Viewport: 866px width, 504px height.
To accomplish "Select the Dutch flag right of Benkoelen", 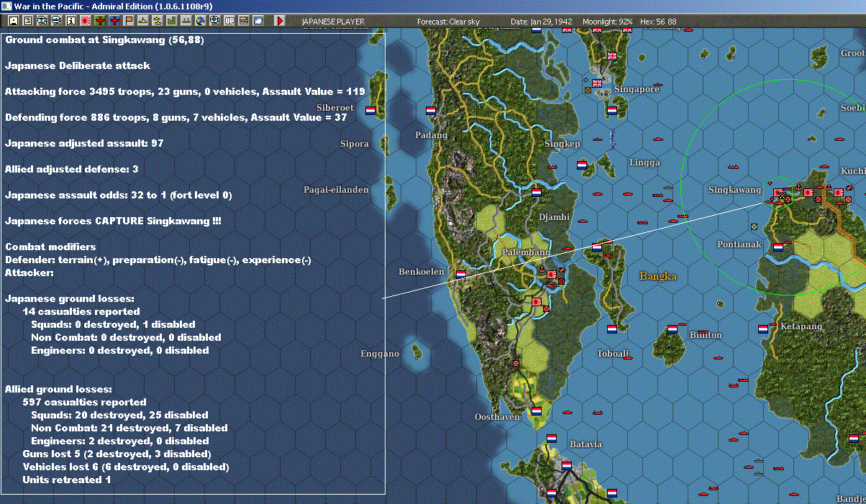I will 461,274.
